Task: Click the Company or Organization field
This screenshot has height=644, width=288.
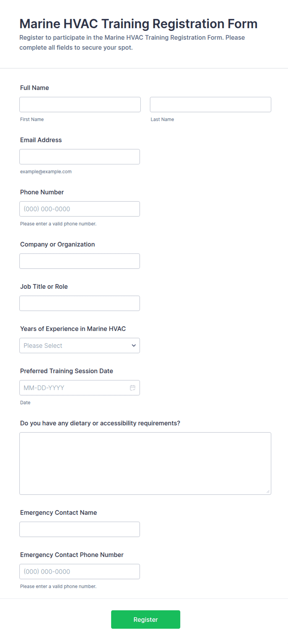Action: click(x=80, y=261)
